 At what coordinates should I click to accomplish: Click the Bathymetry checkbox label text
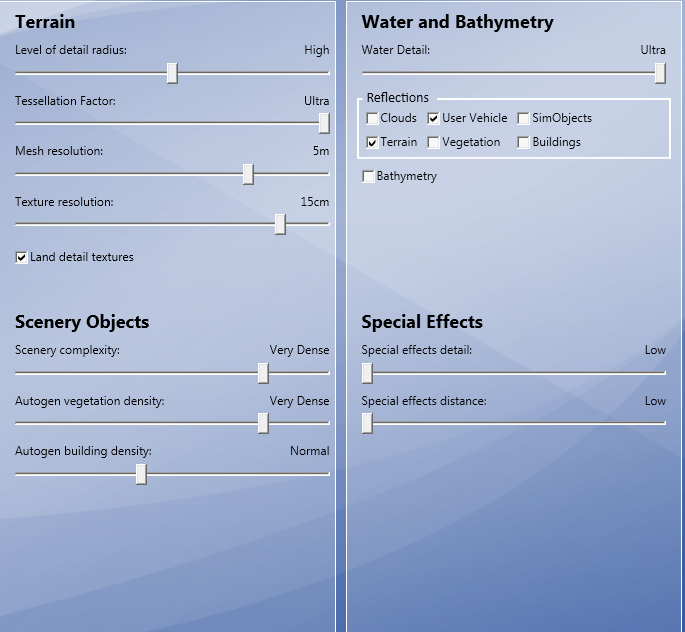coord(407,177)
